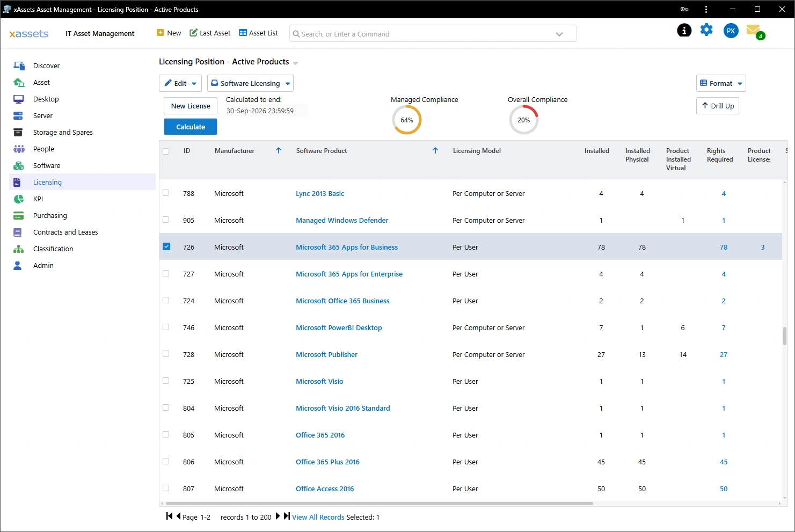Click the Managed Compliance 64% gauge
Viewport: 795px width, 532px height.
[407, 120]
